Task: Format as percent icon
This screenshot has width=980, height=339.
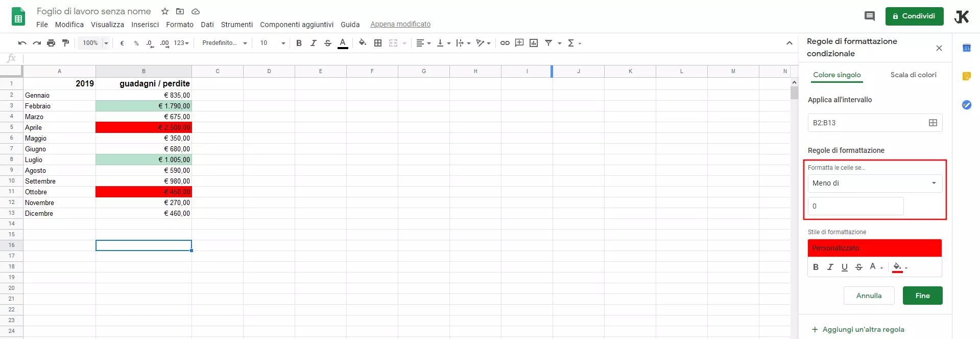Action: coord(136,43)
